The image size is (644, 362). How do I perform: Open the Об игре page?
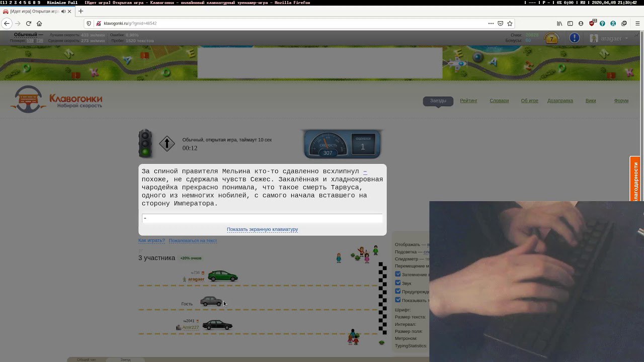pos(529,101)
